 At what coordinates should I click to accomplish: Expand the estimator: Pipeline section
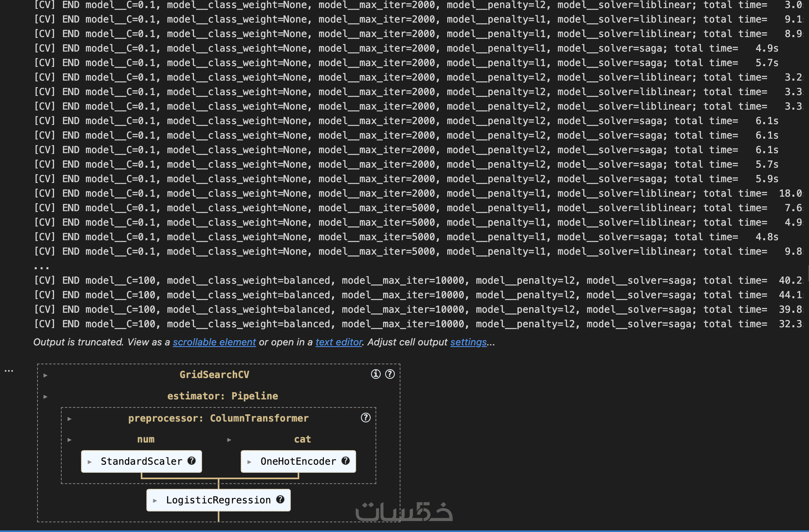pos(46,397)
